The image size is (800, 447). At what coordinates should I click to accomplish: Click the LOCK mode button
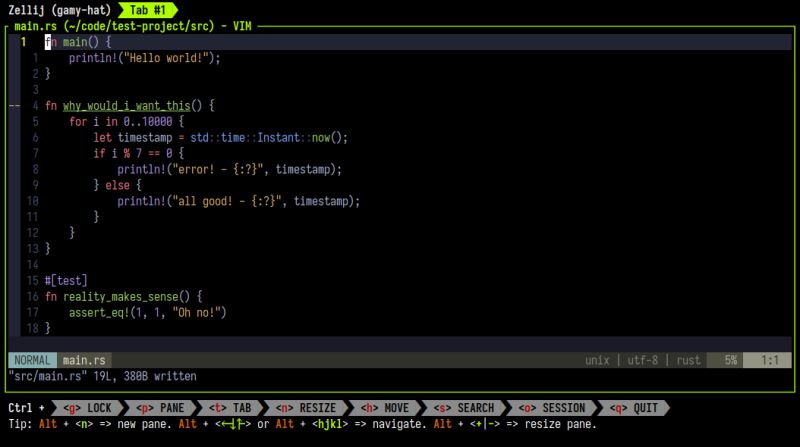click(x=88, y=408)
